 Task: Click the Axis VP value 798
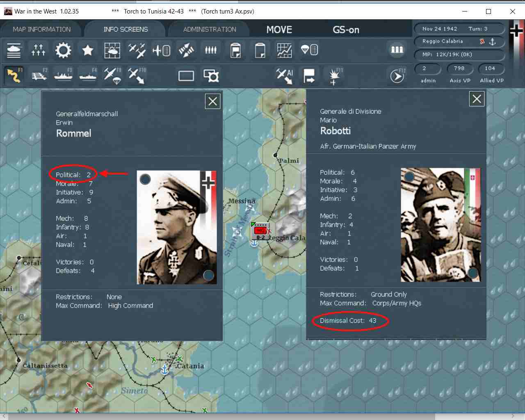tap(459, 68)
